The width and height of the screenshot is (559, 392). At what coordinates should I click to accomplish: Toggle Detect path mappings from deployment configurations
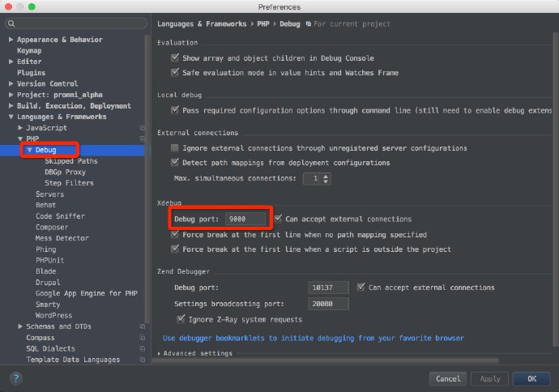coord(175,162)
